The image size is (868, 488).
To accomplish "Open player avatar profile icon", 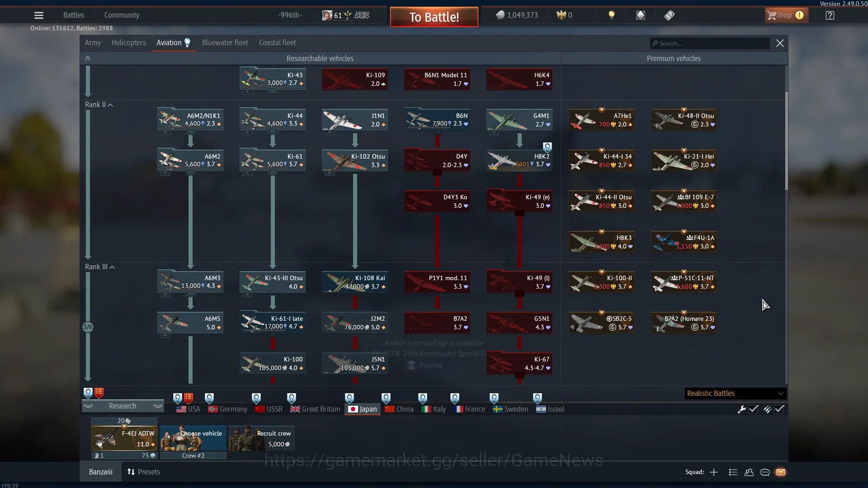I will coord(327,15).
